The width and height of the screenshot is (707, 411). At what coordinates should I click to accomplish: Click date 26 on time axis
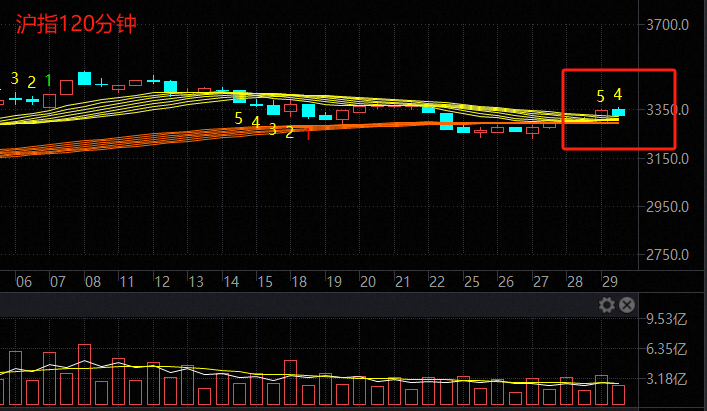(x=506, y=282)
